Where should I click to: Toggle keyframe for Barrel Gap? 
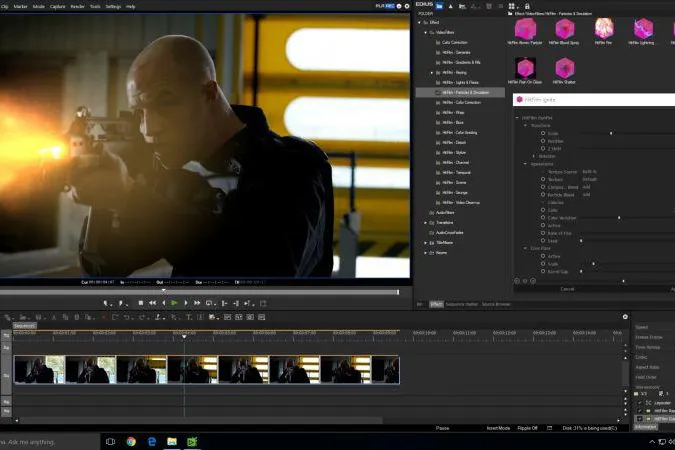(x=543, y=271)
